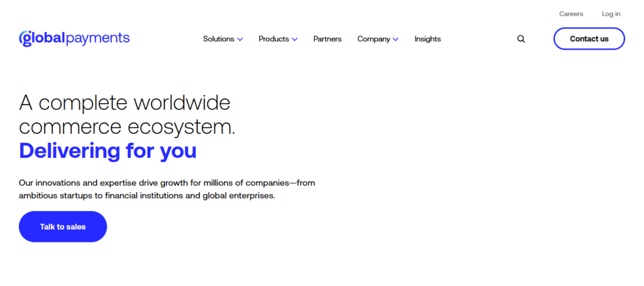Visit the Insights section
This screenshot has width=644, height=286.
(x=428, y=39)
